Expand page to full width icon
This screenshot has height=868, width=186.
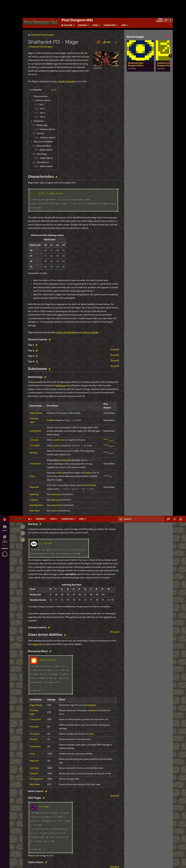click(x=23, y=527)
